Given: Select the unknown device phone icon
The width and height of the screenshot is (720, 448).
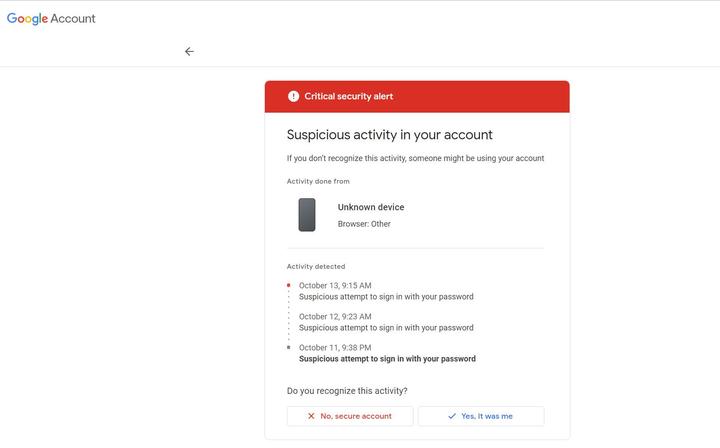Looking at the screenshot, I should click(307, 215).
